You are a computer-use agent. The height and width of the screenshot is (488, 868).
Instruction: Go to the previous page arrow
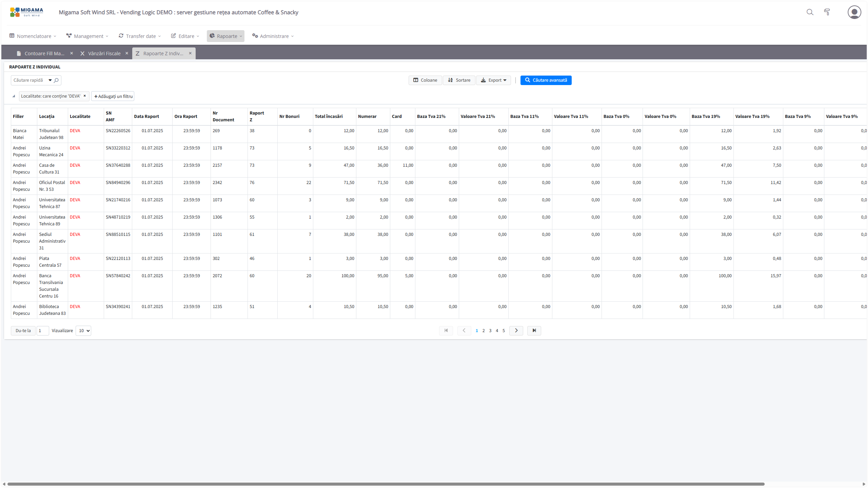tap(464, 330)
